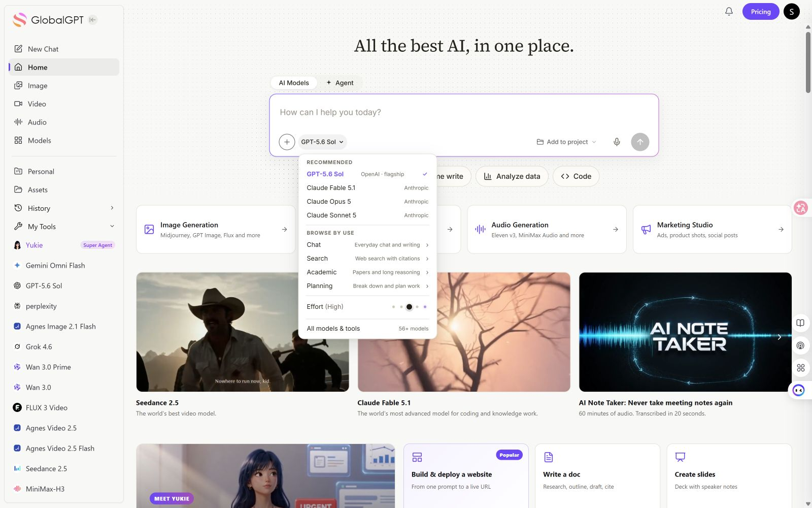
Task: Open the apps grid icon on right edge
Action: click(x=800, y=368)
